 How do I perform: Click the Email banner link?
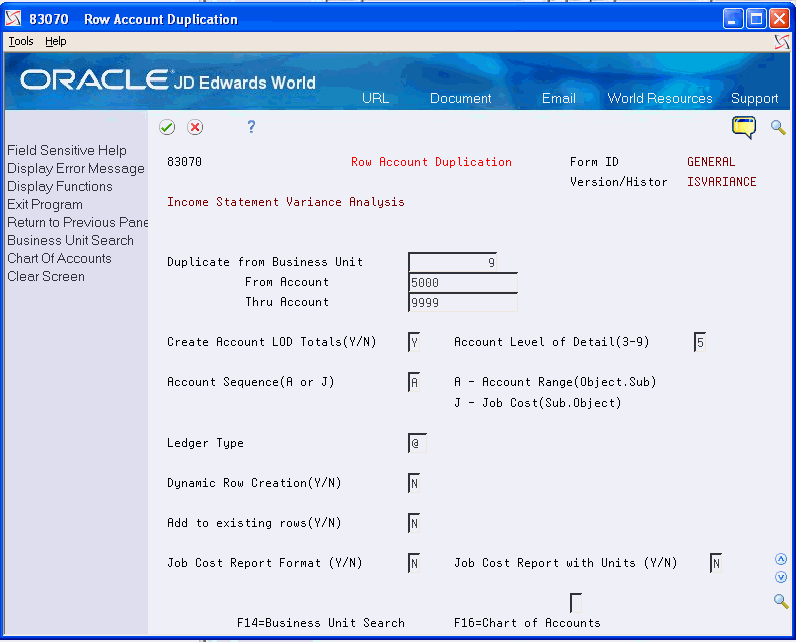(x=558, y=98)
